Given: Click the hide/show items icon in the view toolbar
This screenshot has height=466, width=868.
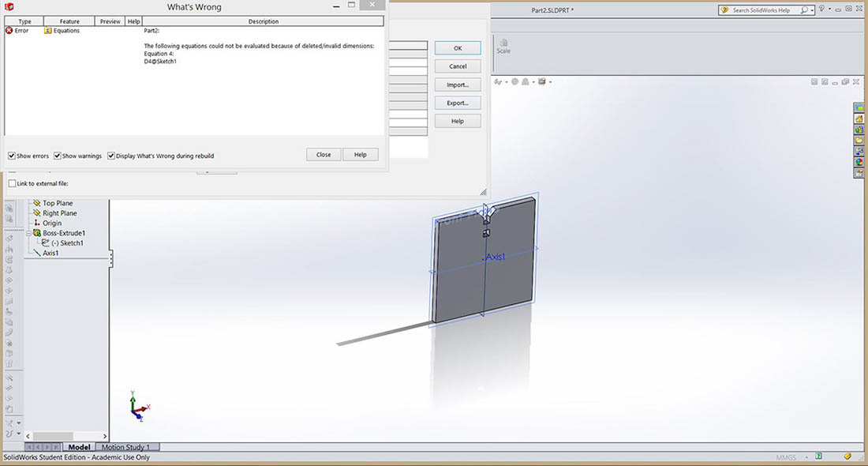Looking at the screenshot, I should [498, 82].
